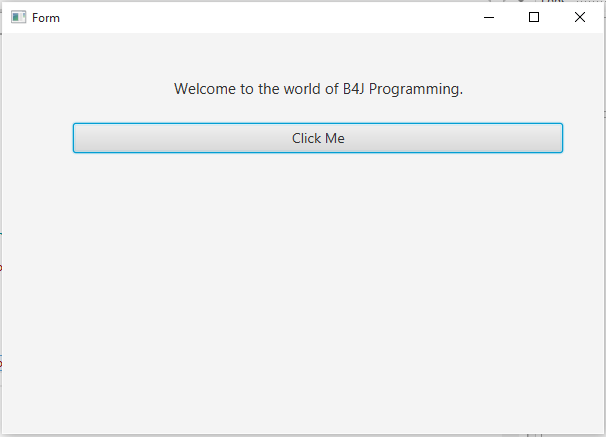Click the "Form" window title text
This screenshot has width=606, height=437.
pyautogui.click(x=46, y=18)
